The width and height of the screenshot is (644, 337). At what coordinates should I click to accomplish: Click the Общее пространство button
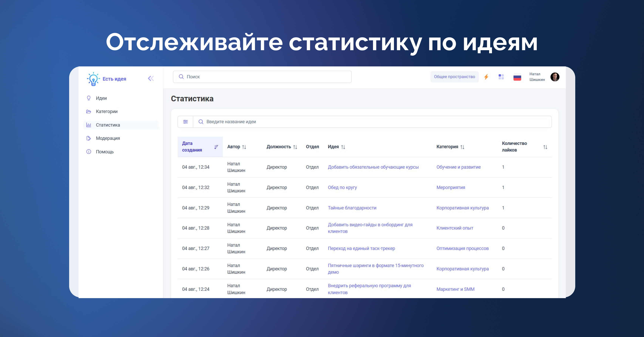(454, 77)
